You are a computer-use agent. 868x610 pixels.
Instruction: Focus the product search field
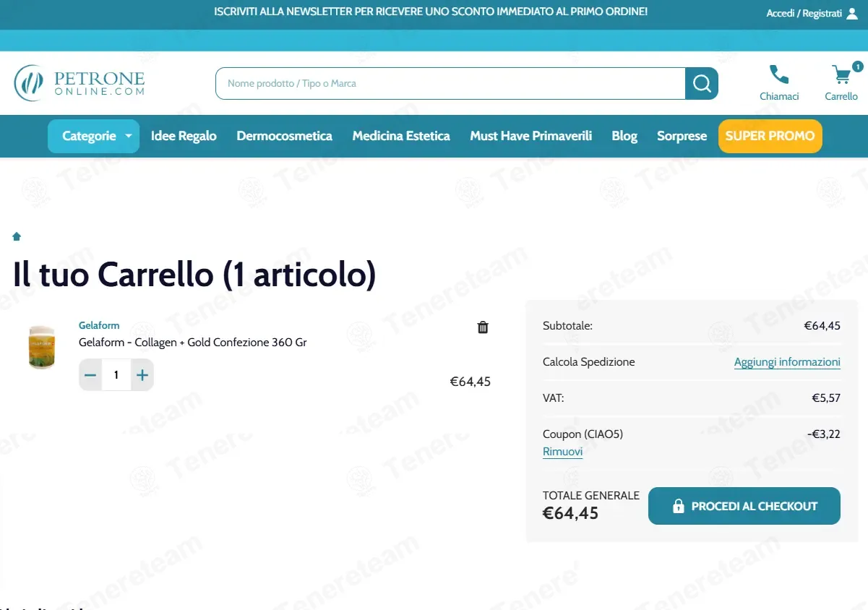tap(450, 83)
